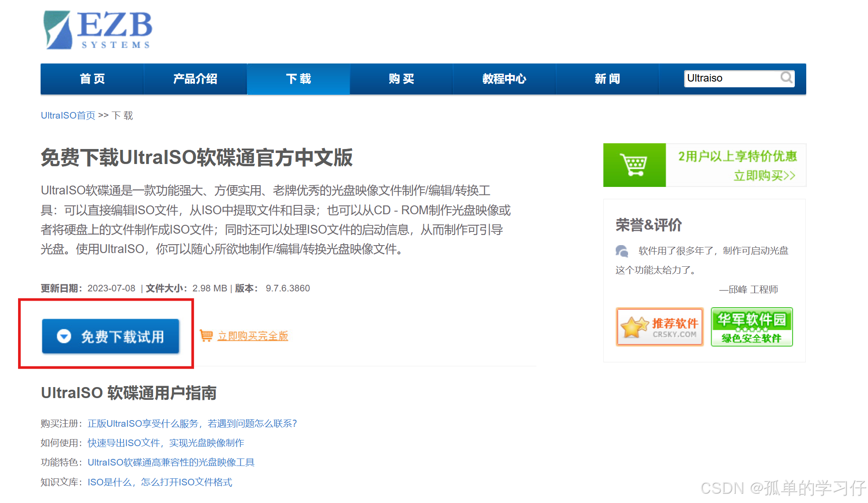Click the 立即购买完全版 link
Viewport: 868px width, 503px height.
[253, 336]
